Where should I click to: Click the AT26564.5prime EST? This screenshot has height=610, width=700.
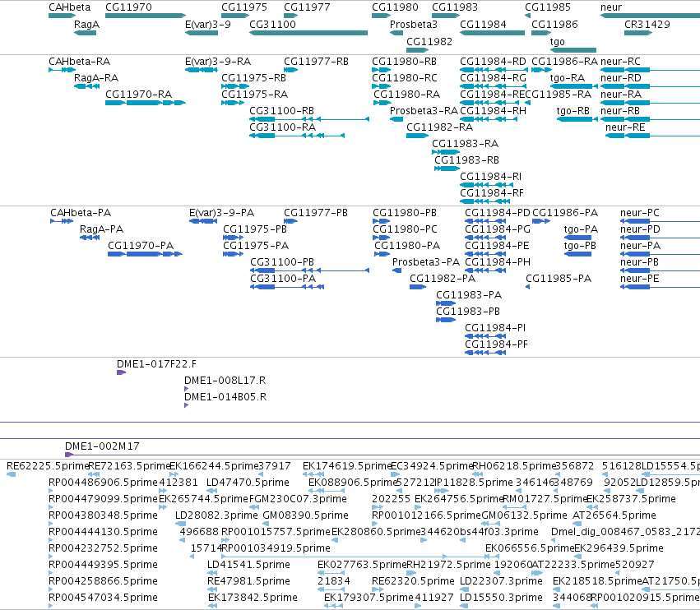point(577,524)
